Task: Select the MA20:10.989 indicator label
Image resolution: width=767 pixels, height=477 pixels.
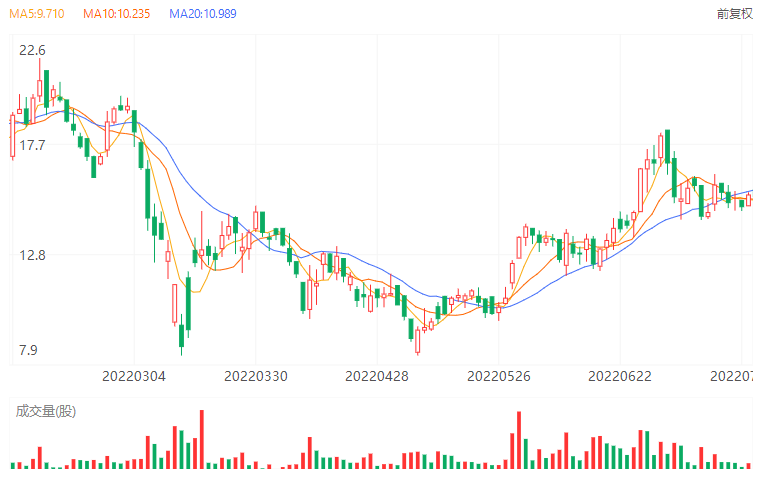Action: pos(203,14)
